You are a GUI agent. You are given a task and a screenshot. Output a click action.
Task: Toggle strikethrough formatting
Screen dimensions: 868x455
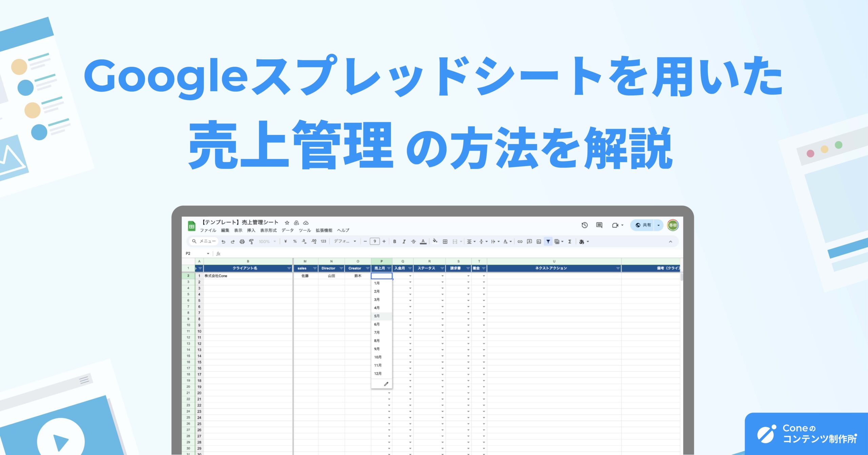tap(413, 242)
